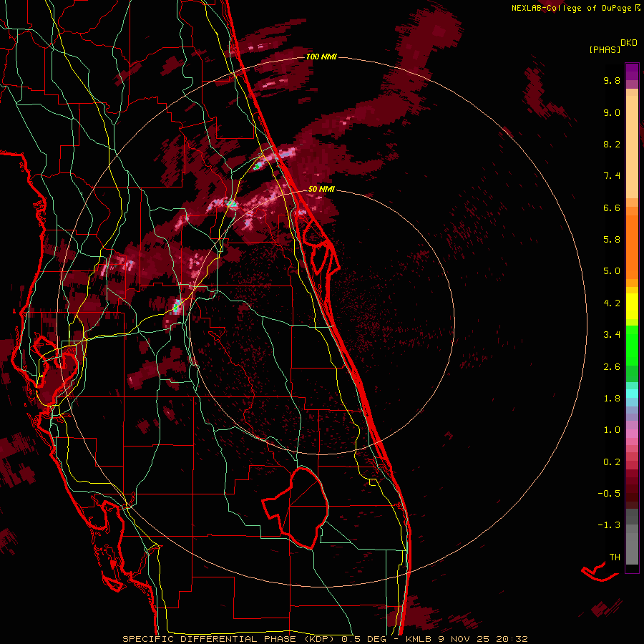Click the [PHAS] legend label
The height and width of the screenshot is (644, 644).
(605, 50)
